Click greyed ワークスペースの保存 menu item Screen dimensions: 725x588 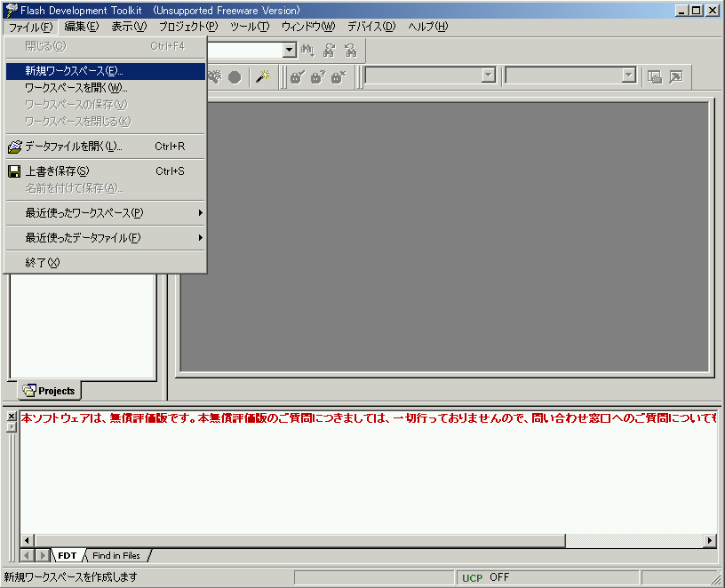(x=106, y=105)
